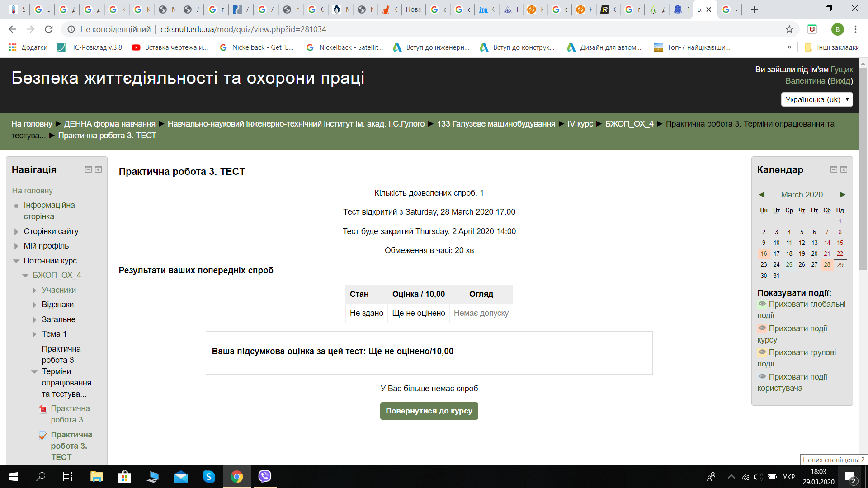868x488 pixels.
Task: Click the Повернутися до курсу button
Action: click(x=429, y=411)
